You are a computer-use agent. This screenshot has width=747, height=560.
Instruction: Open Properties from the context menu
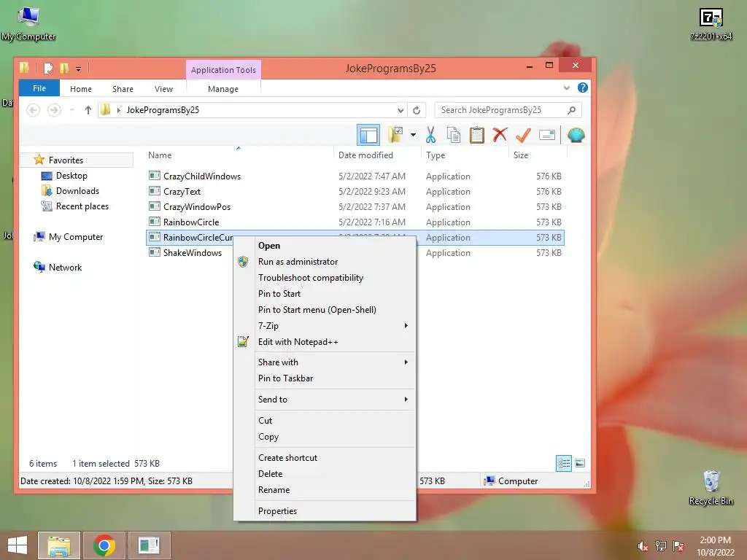(x=325, y=511)
